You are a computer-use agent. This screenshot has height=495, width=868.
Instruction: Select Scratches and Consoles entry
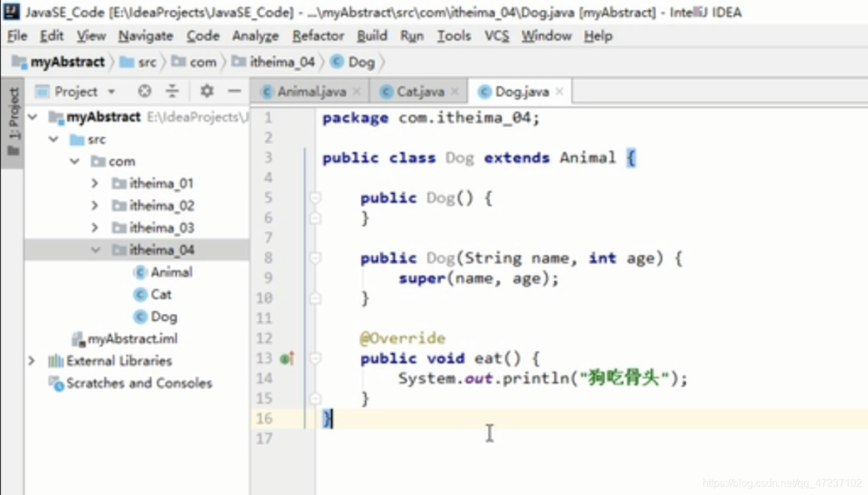pyautogui.click(x=139, y=383)
